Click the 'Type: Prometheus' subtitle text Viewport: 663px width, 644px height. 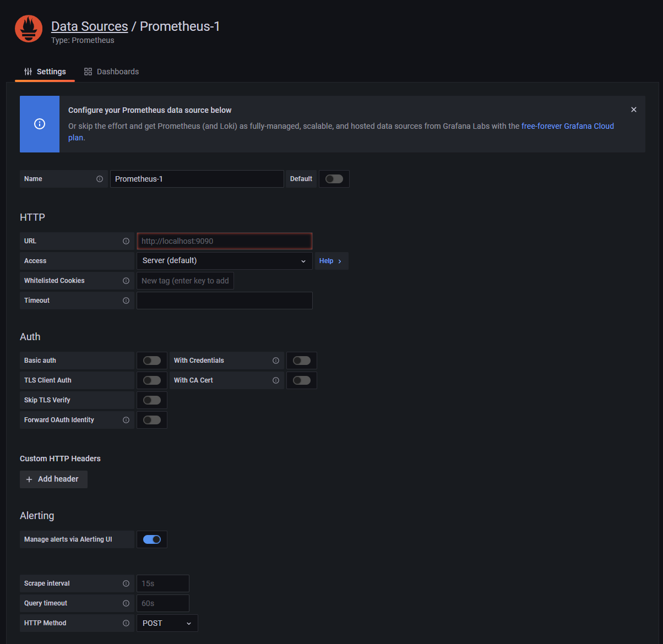tap(83, 40)
